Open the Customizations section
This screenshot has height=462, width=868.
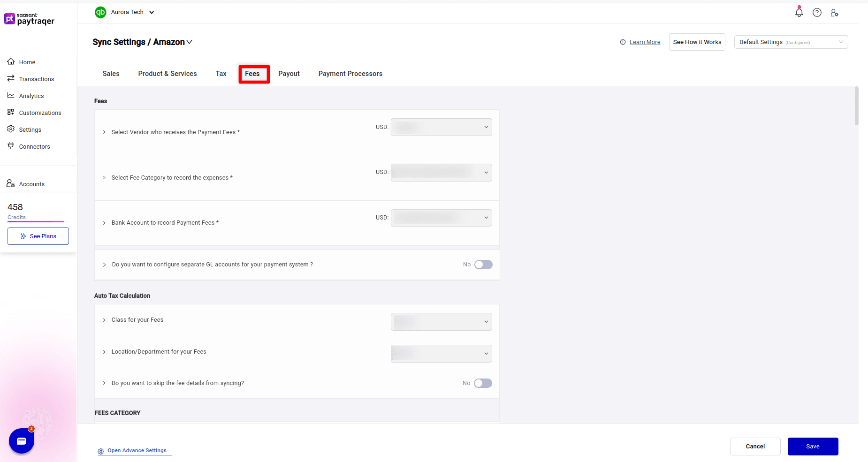click(x=11, y=113)
